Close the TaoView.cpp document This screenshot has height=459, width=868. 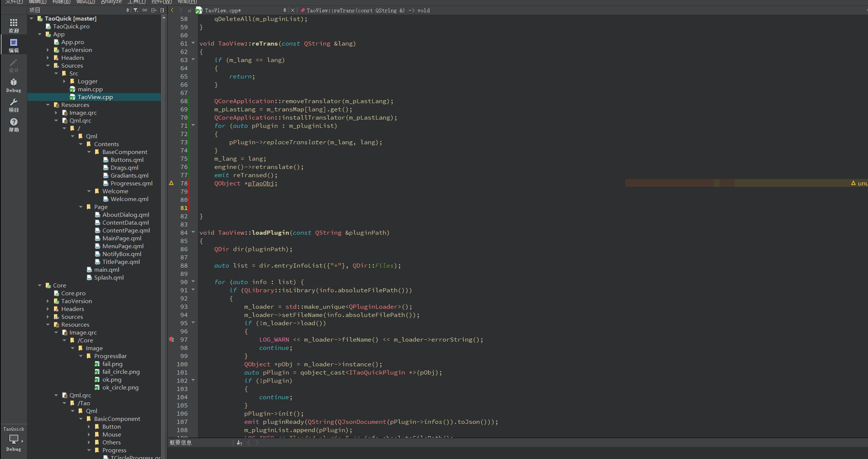tap(293, 10)
